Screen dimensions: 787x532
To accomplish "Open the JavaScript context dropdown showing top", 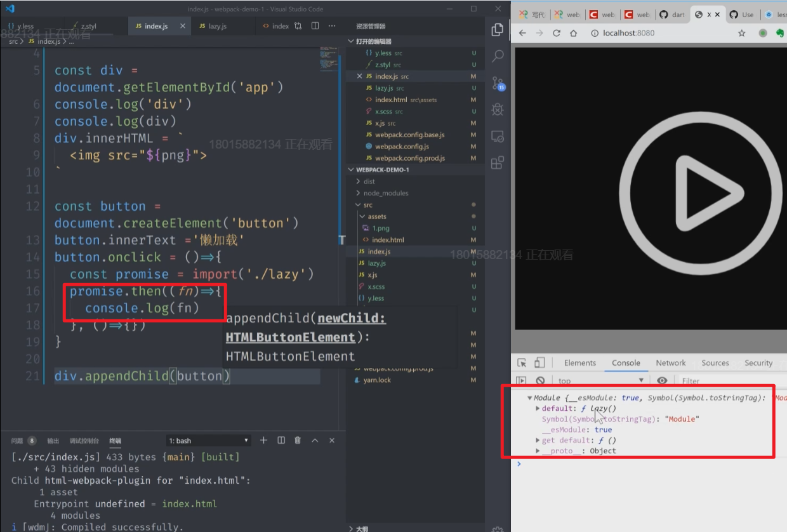I will (x=601, y=380).
